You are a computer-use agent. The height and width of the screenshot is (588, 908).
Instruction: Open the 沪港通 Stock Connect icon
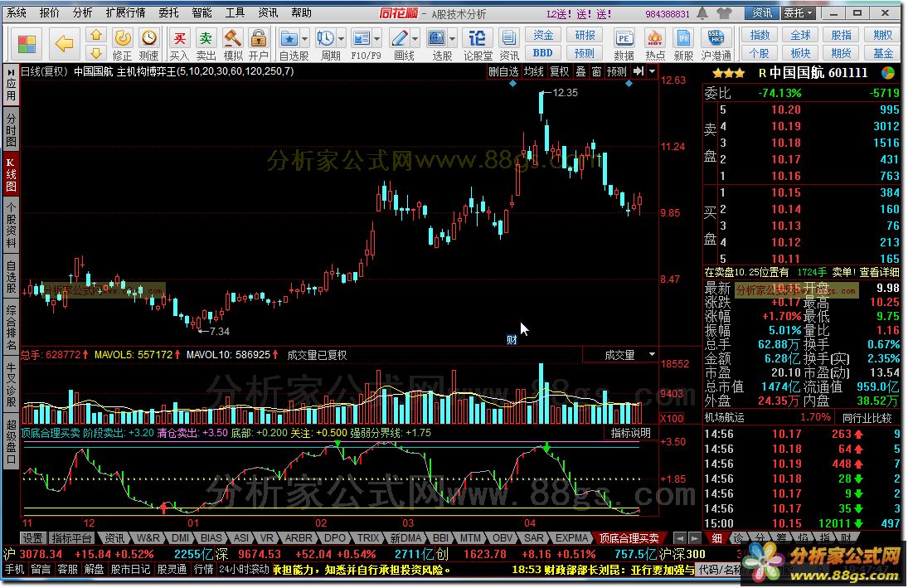coord(716,45)
